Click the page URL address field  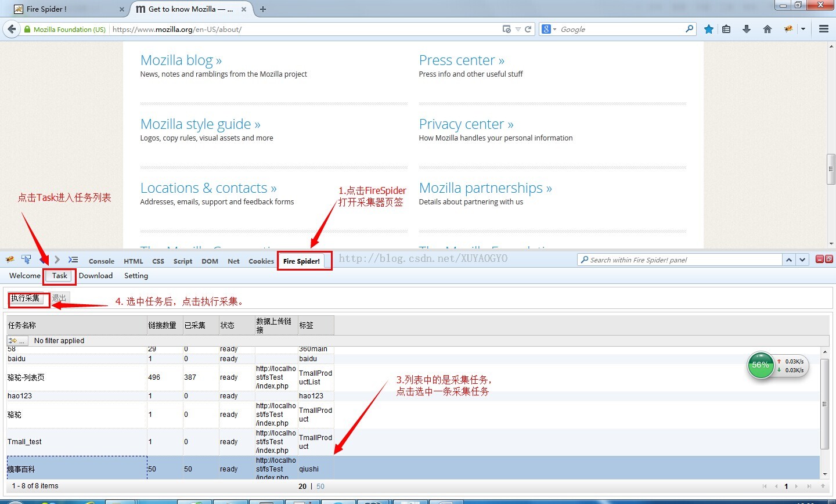(x=305, y=29)
